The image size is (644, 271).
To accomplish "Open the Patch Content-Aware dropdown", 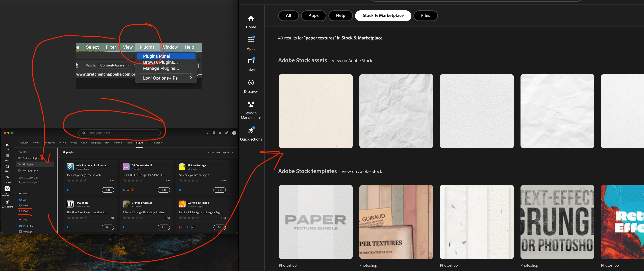I will [114, 65].
